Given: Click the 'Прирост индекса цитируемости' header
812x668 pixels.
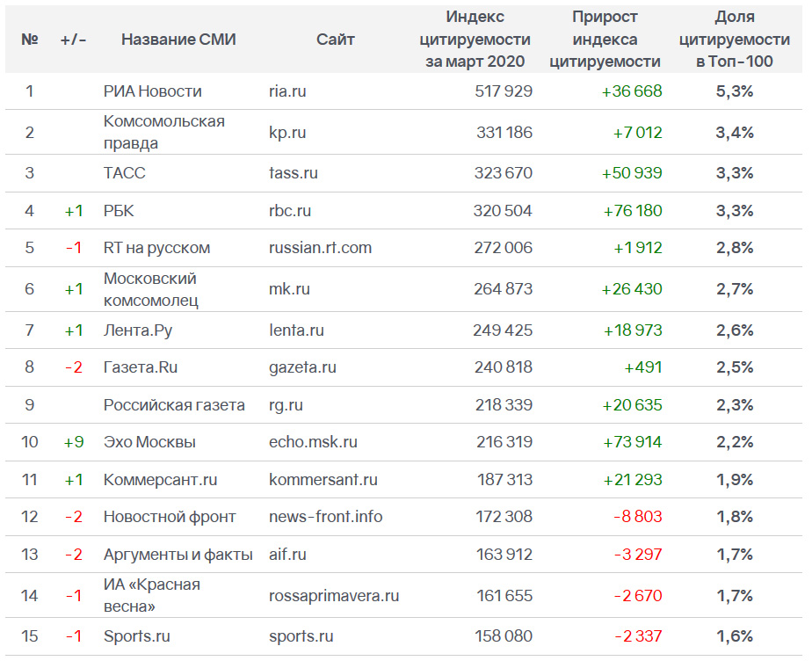Looking at the screenshot, I should pos(605,40).
